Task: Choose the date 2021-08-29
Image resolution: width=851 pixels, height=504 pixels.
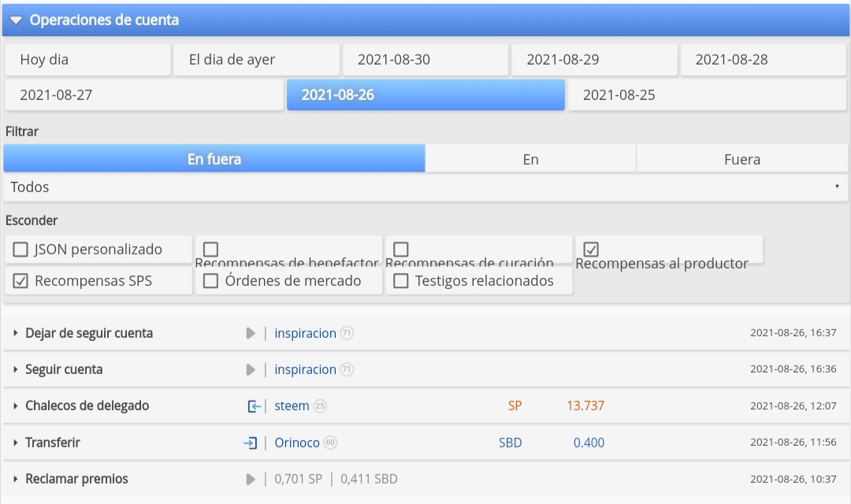Action: [x=594, y=60]
